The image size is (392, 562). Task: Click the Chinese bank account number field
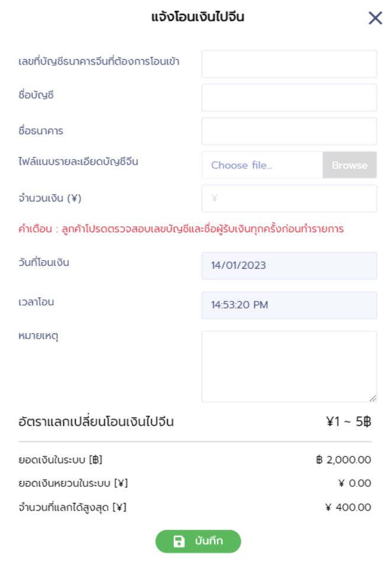pyautogui.click(x=289, y=64)
